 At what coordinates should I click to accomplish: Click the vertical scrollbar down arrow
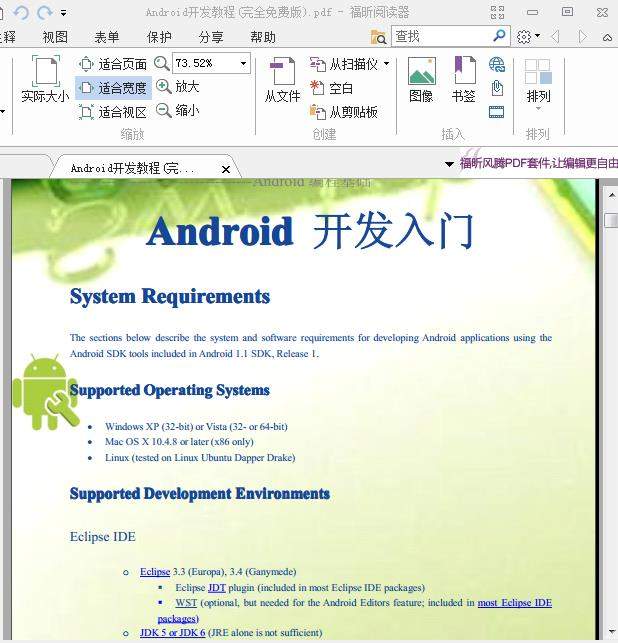point(611,632)
